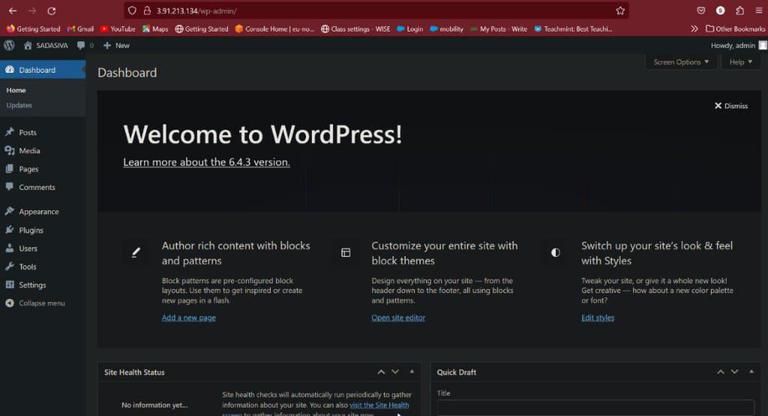Open the Pocket save icon
768x416 pixels.
701,10
